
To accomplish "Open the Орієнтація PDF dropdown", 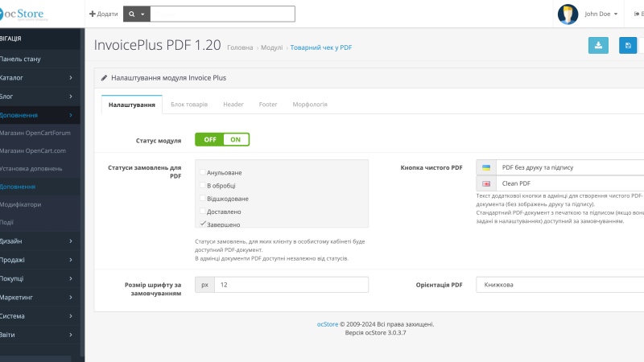I will pyautogui.click(x=560, y=285).
